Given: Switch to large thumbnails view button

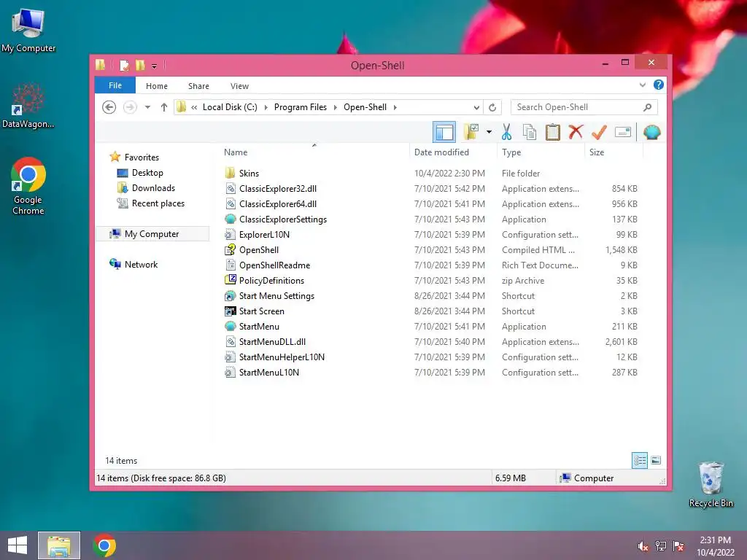Looking at the screenshot, I should pyautogui.click(x=656, y=460).
